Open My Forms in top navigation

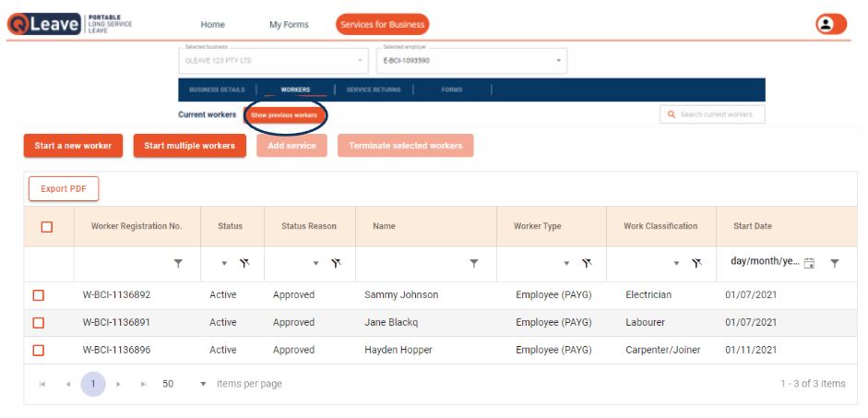coord(289,24)
